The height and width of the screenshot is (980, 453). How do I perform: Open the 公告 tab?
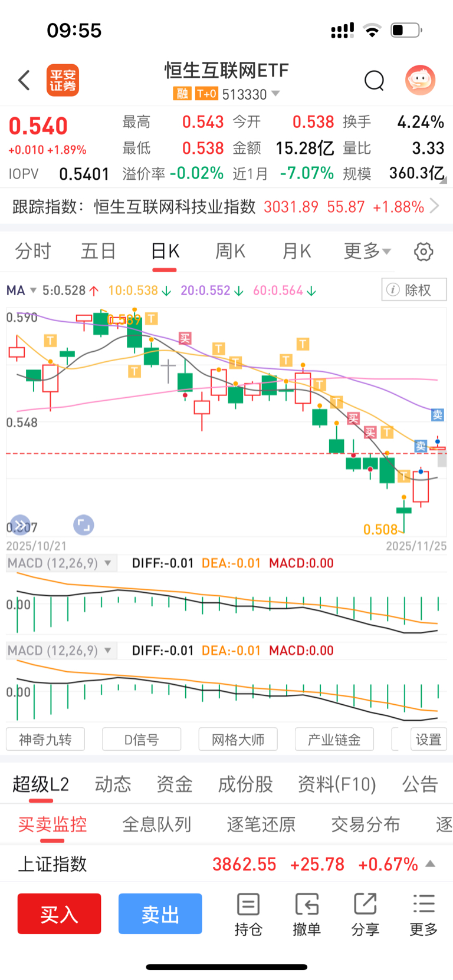(x=420, y=784)
